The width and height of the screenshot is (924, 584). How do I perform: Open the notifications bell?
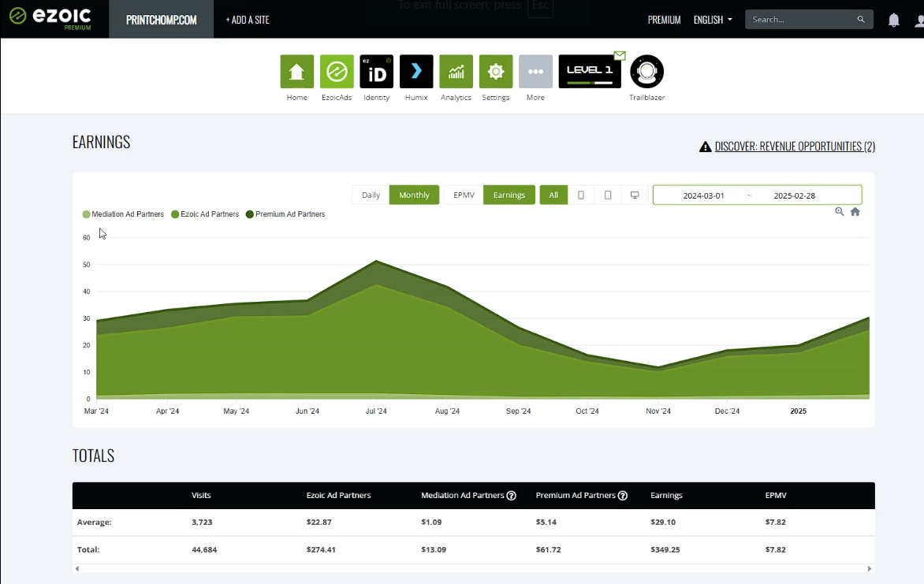point(894,20)
